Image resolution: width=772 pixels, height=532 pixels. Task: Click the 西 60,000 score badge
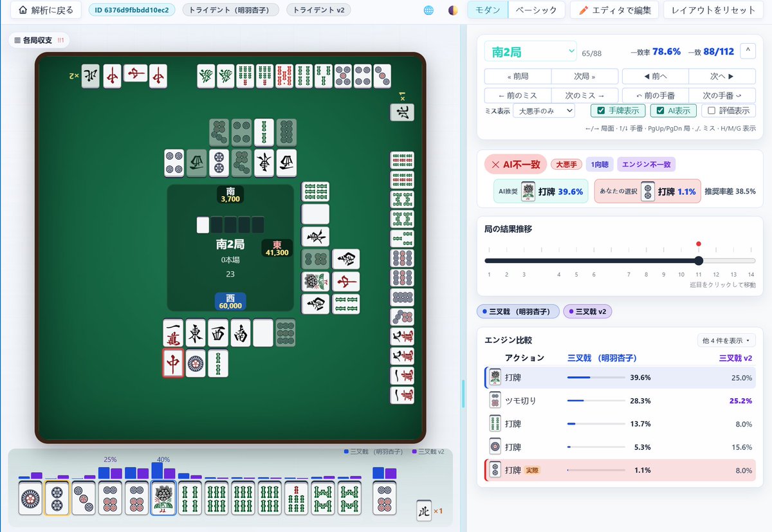pyautogui.click(x=230, y=302)
